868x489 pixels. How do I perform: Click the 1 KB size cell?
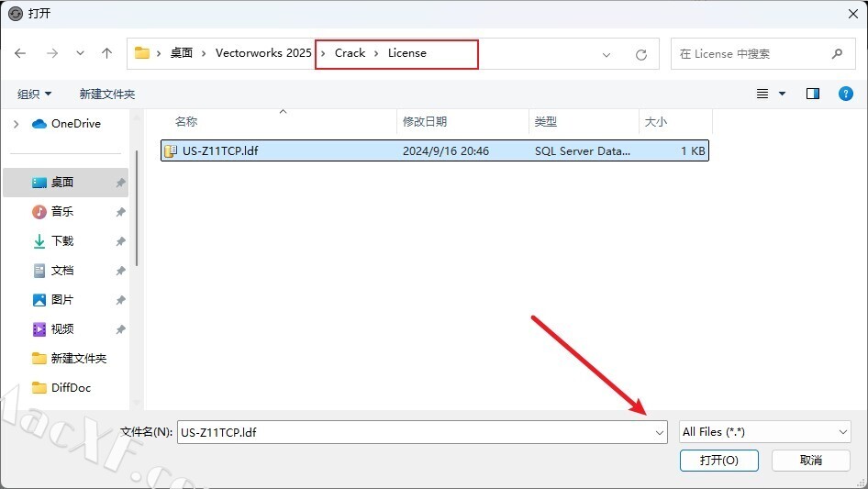[x=693, y=151]
